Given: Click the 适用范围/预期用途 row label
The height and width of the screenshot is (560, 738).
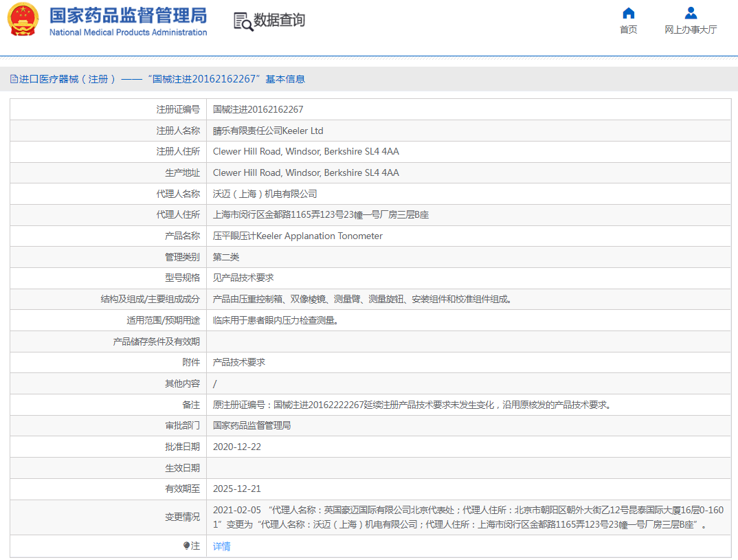Looking at the screenshot, I should (163, 320).
